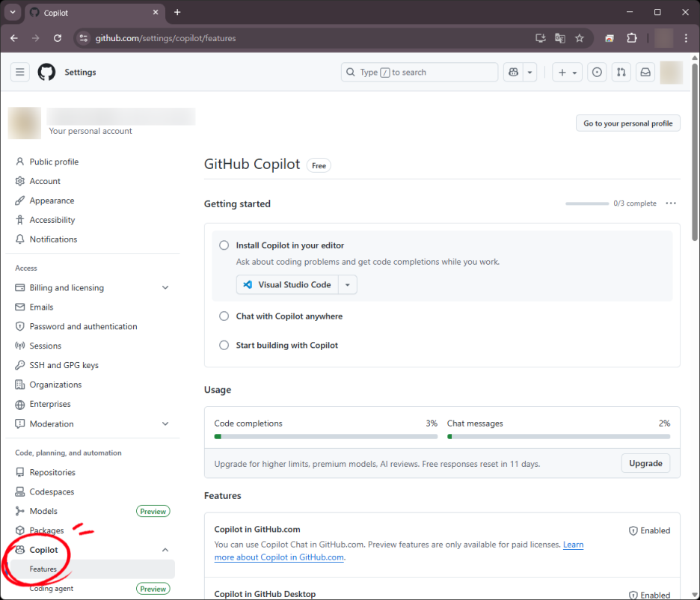The width and height of the screenshot is (700, 600).
Task: Click the Emails envelope icon
Action: click(19, 307)
